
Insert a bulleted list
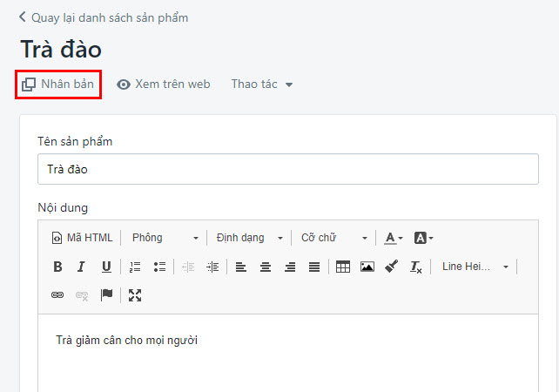pos(159,267)
